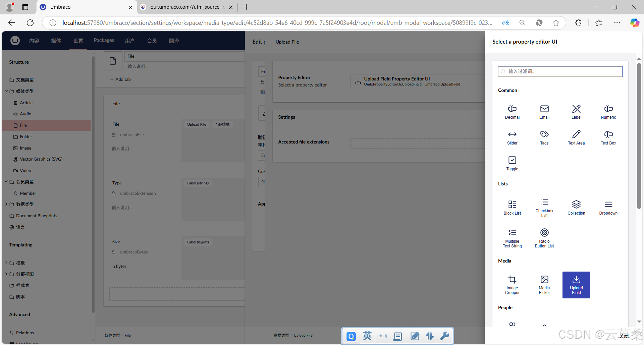Screen dimensions: 644x345
Task: Open the Video media type
Action: [x=25, y=170]
